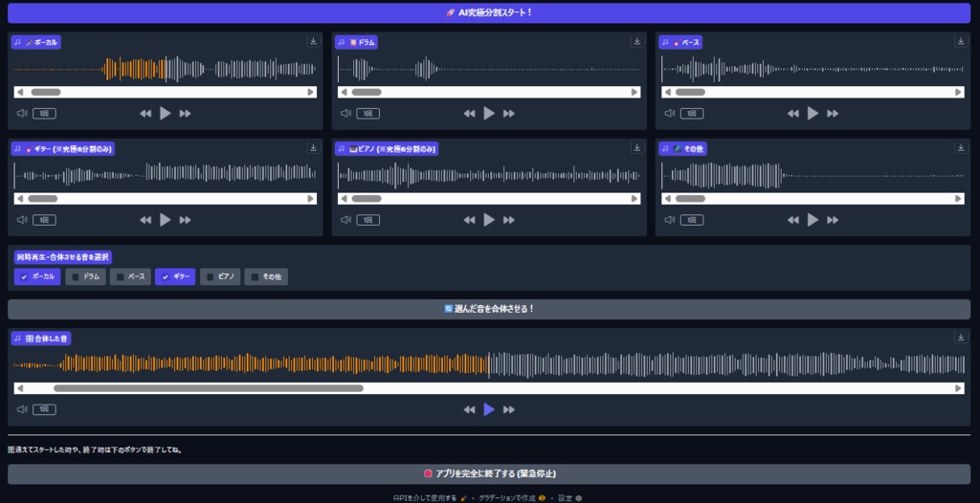Rewind the ピアノ track
The width and height of the screenshot is (980, 503).
click(x=469, y=220)
